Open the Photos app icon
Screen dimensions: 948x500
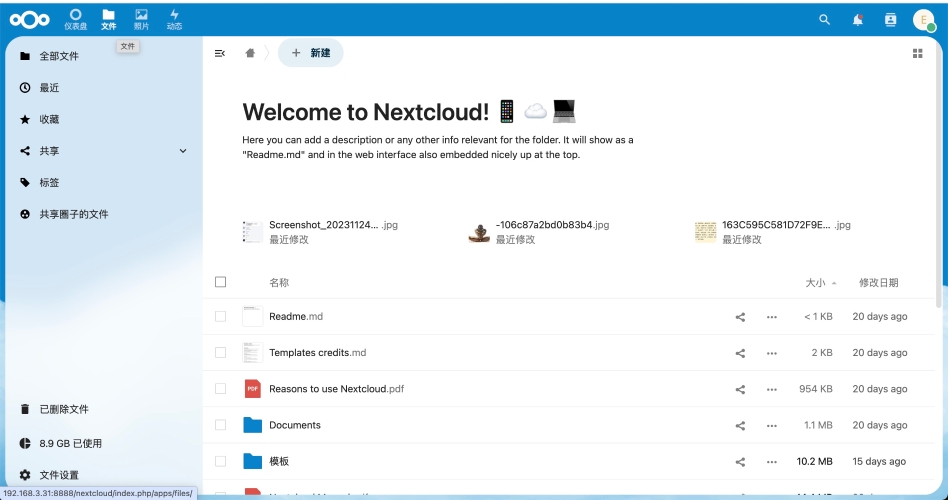point(141,18)
